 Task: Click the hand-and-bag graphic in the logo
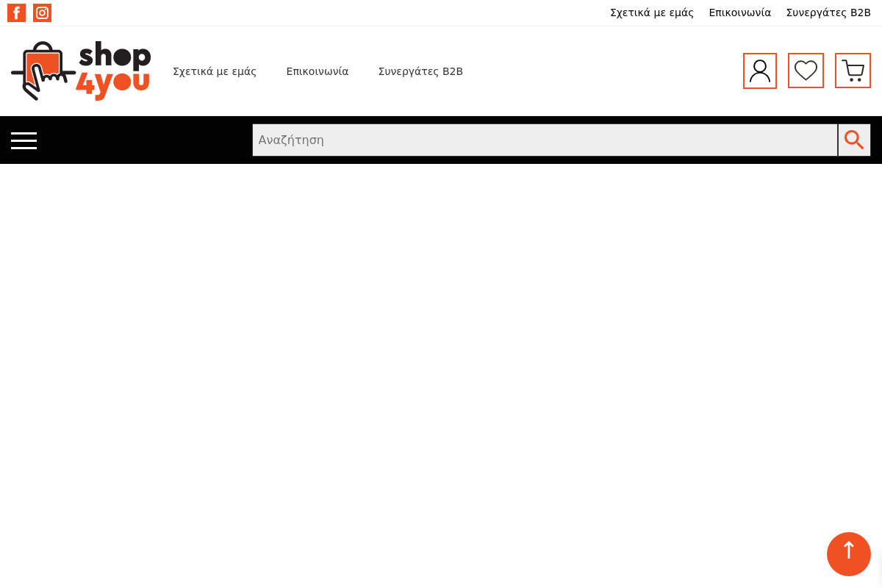coord(43,71)
